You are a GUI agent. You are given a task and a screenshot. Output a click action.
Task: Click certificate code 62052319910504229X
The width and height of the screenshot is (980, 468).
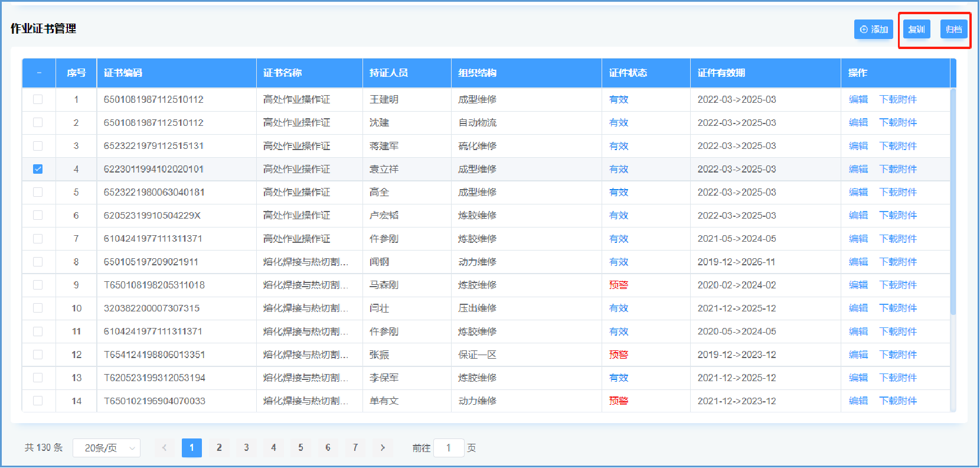152,215
